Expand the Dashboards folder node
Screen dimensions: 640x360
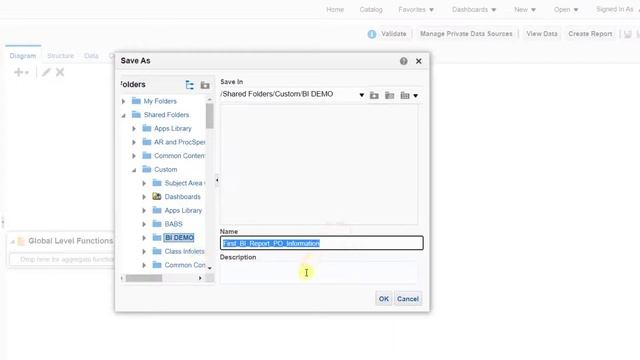144,197
